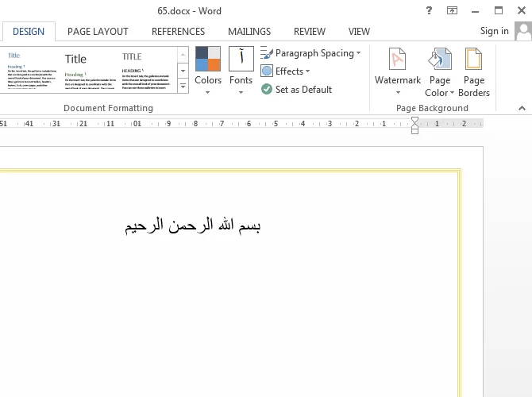Screen dimensions: 532x397
Task: Expand the document formatting gallery
Action: click(183, 86)
